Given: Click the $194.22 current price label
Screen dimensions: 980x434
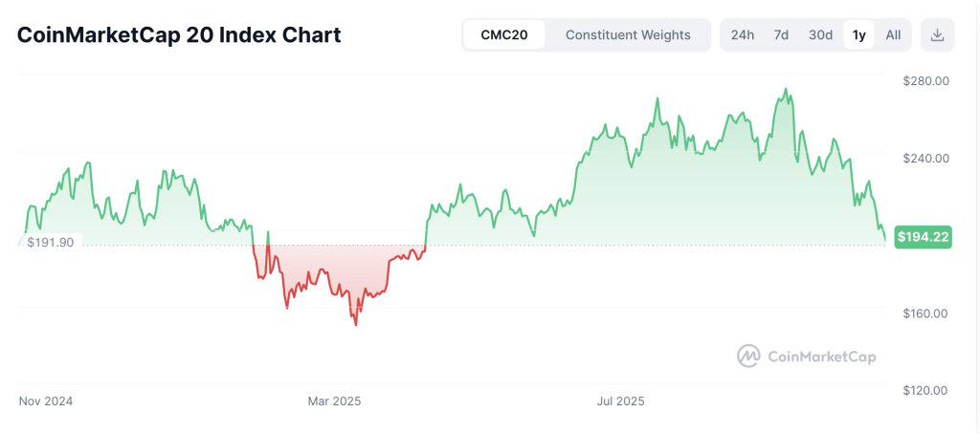Looking at the screenshot, I should [923, 237].
